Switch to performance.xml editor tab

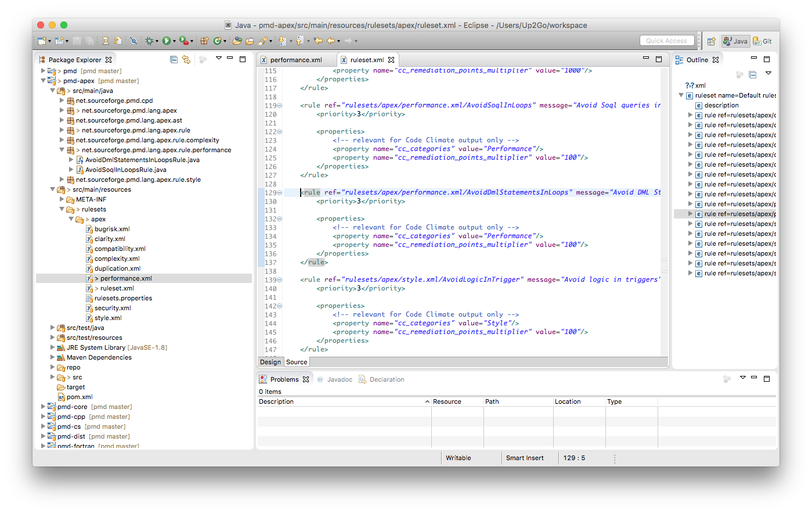(296, 60)
